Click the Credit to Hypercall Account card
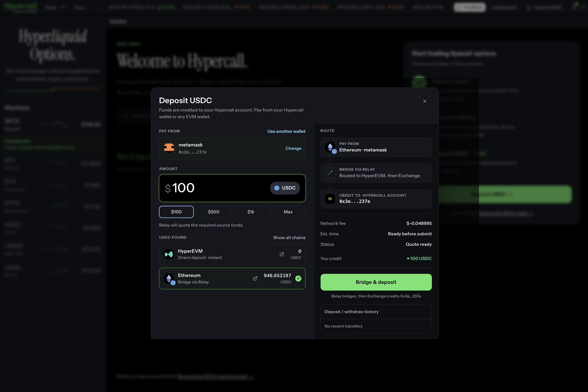 coord(376,199)
